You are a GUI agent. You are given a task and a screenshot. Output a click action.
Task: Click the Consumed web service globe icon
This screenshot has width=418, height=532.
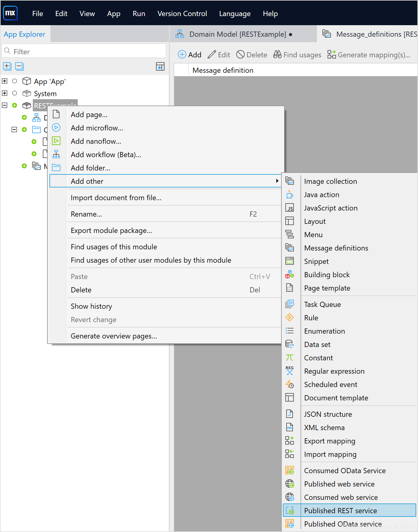[x=290, y=497]
